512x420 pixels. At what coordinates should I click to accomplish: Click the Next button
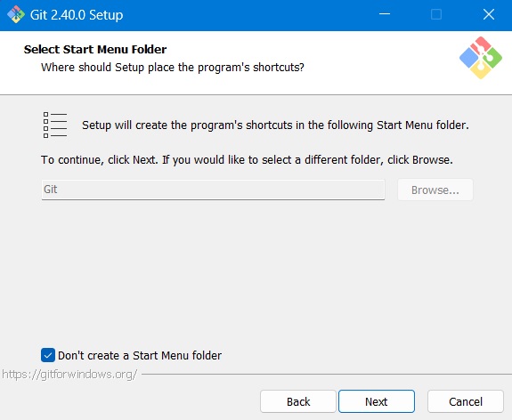377,401
